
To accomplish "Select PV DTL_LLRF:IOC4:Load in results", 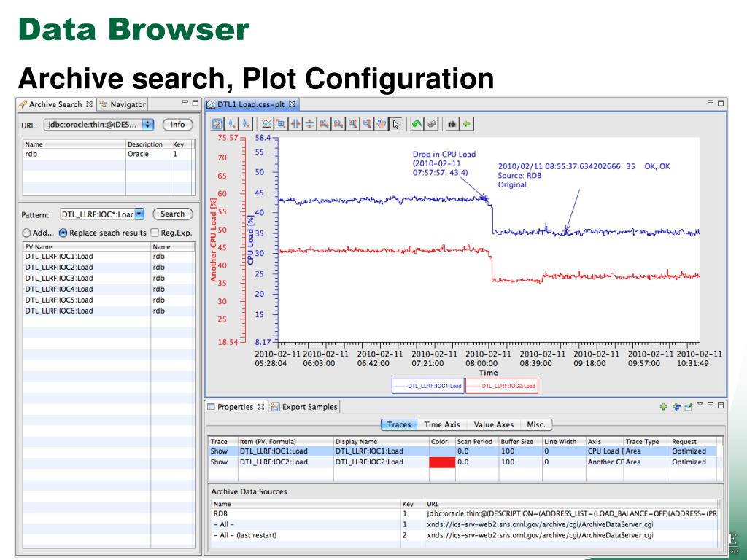I will (109, 289).
